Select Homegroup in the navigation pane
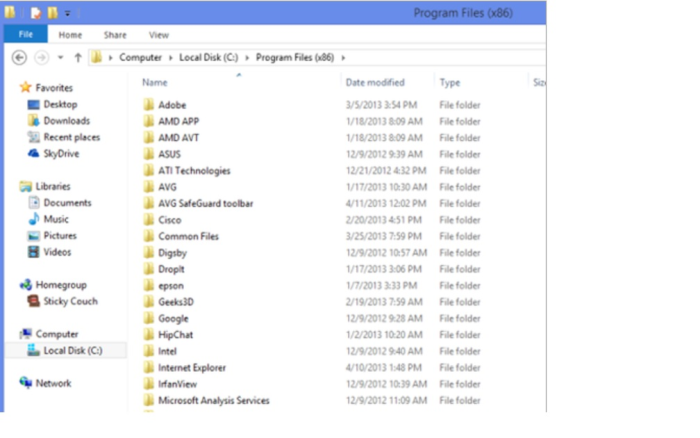Screen dimensions: 700x438 (x=61, y=285)
